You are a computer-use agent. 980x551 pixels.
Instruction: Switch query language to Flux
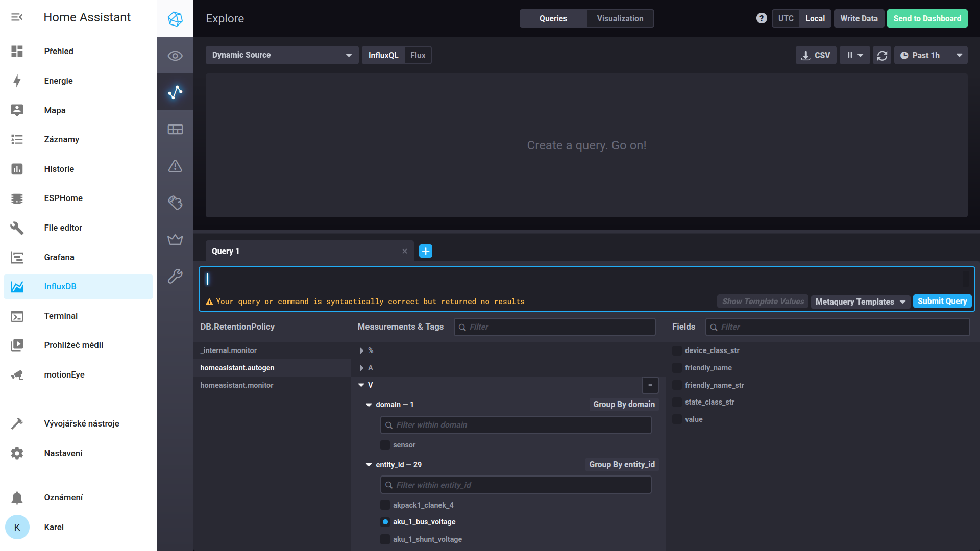[418, 55]
